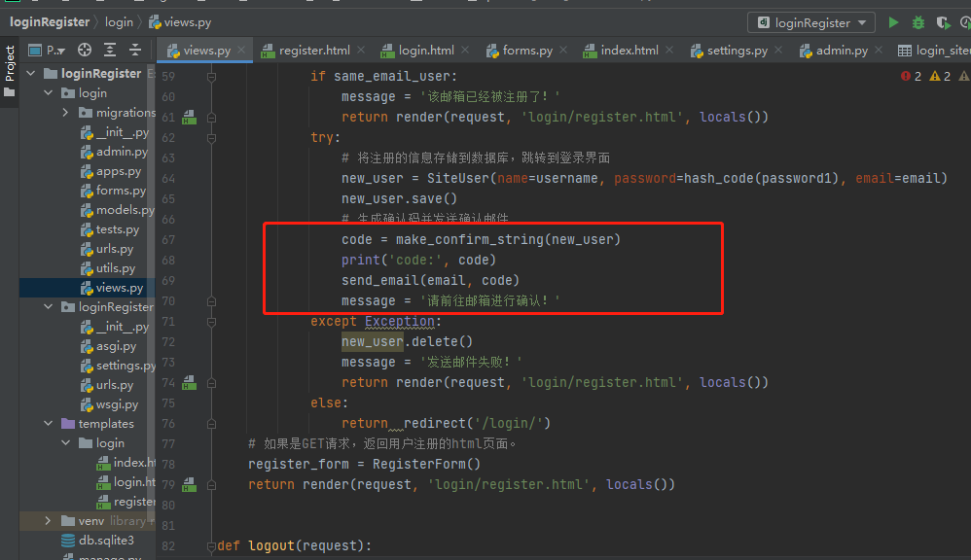Click the login breadcrumb in navigation bar
This screenshot has width=971, height=560.
(119, 22)
